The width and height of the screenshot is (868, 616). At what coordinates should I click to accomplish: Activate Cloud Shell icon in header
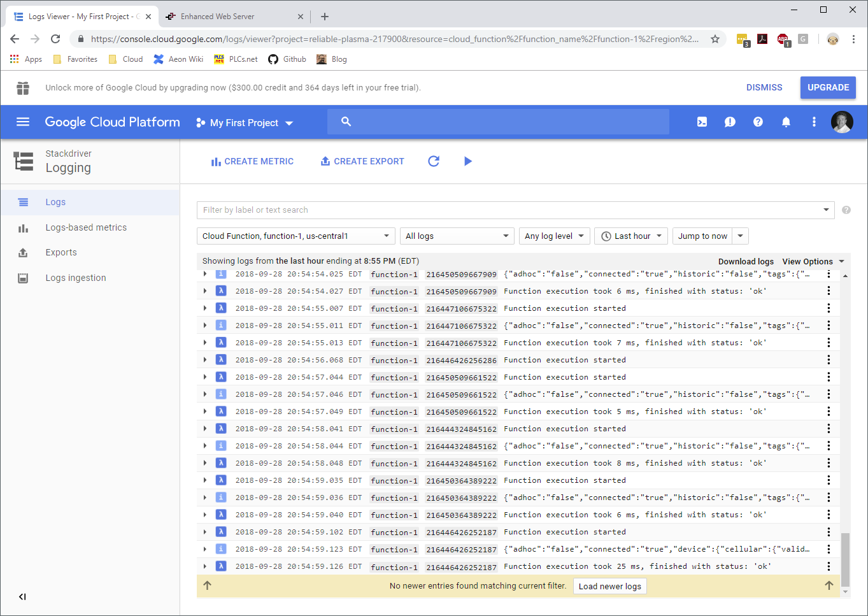click(702, 122)
